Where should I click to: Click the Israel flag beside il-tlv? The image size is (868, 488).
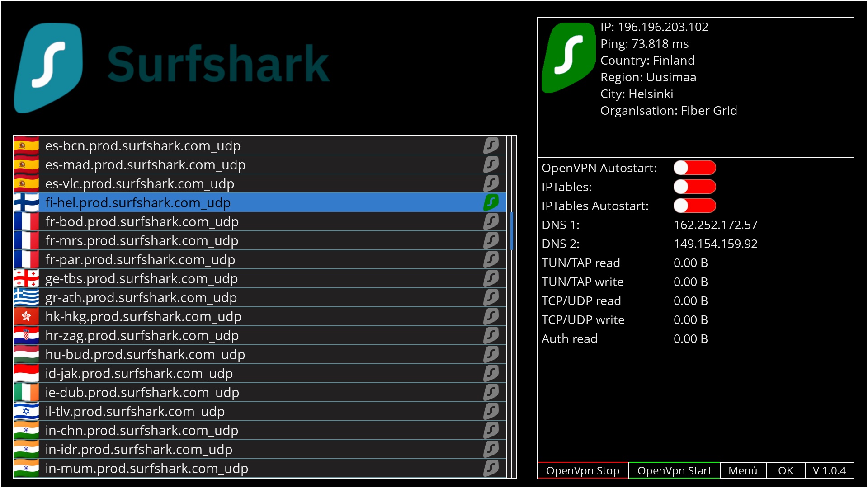point(26,411)
